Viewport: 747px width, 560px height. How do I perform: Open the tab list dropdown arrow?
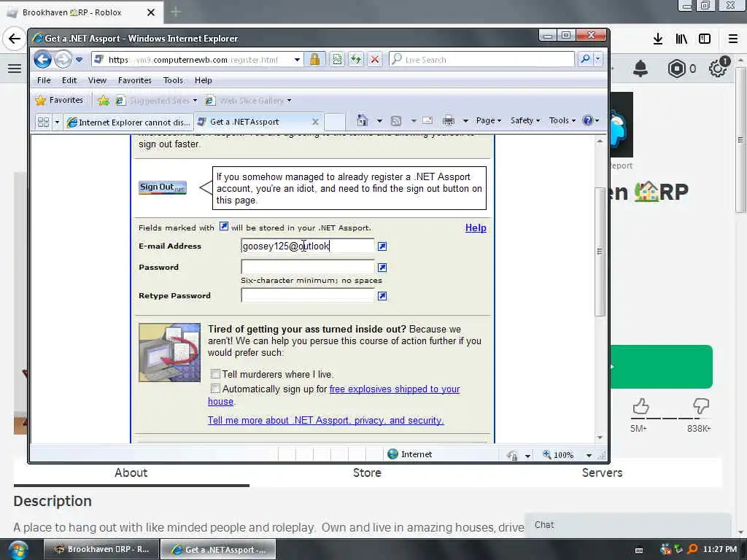click(57, 122)
